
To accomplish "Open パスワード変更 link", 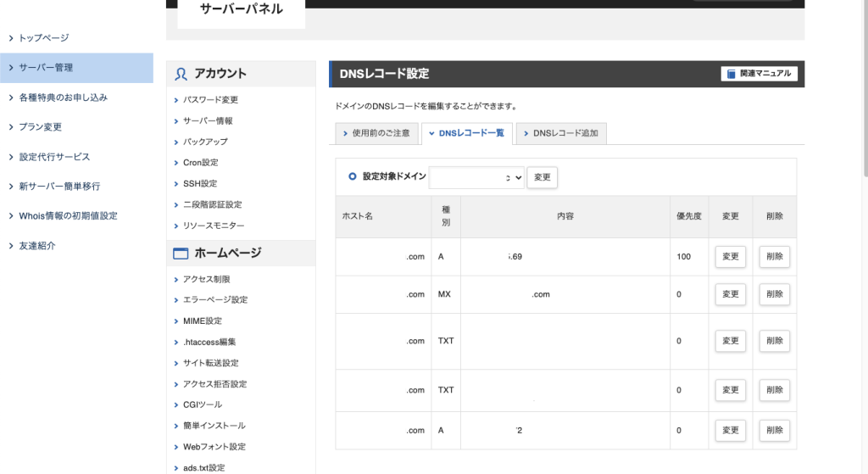I will [x=210, y=100].
